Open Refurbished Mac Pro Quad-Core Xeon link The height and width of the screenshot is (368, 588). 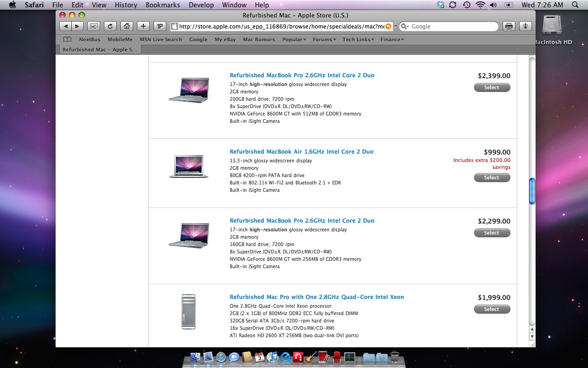pos(317,297)
